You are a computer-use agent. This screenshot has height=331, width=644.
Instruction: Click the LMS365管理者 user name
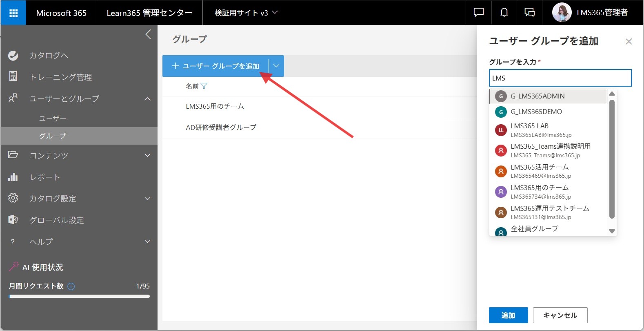tap(602, 13)
